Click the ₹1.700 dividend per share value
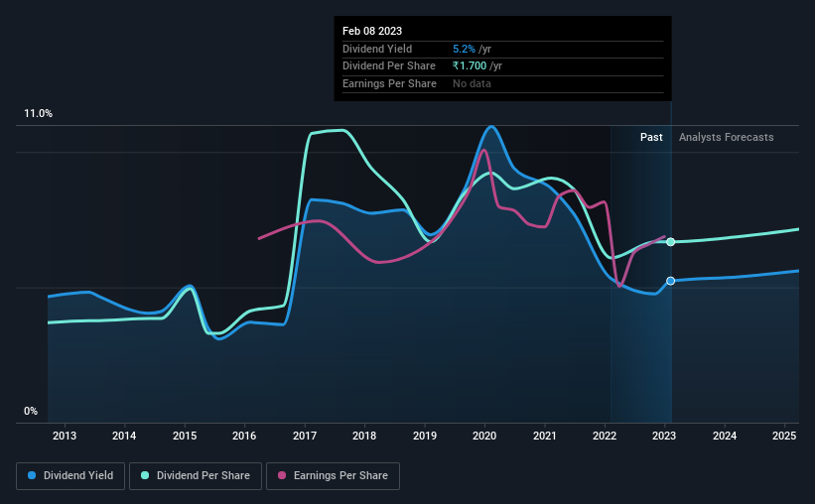Viewport: 815px width, 504px height. (470, 66)
